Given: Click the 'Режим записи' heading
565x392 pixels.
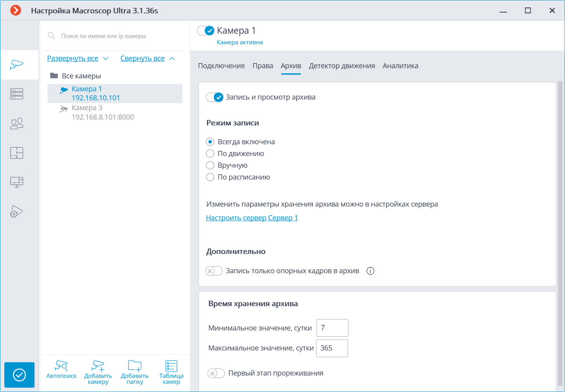Looking at the screenshot, I should point(233,123).
